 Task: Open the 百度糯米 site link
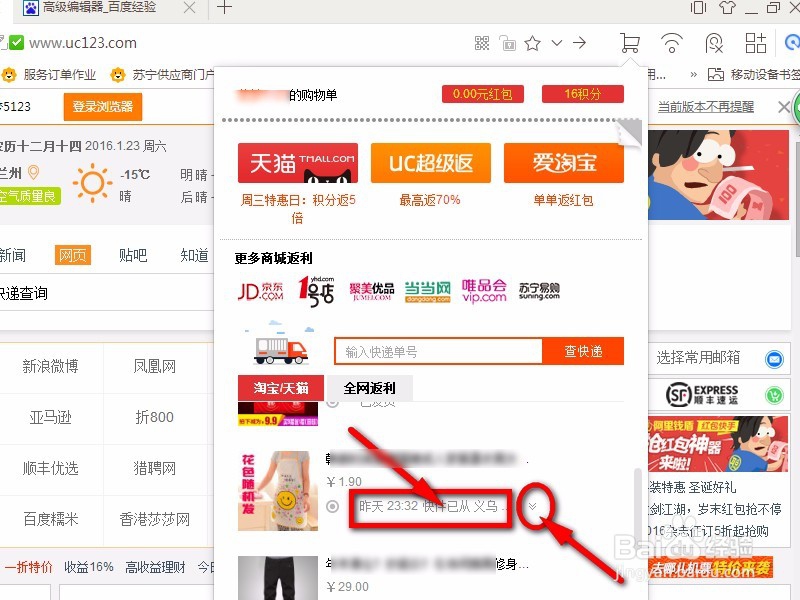(51, 519)
